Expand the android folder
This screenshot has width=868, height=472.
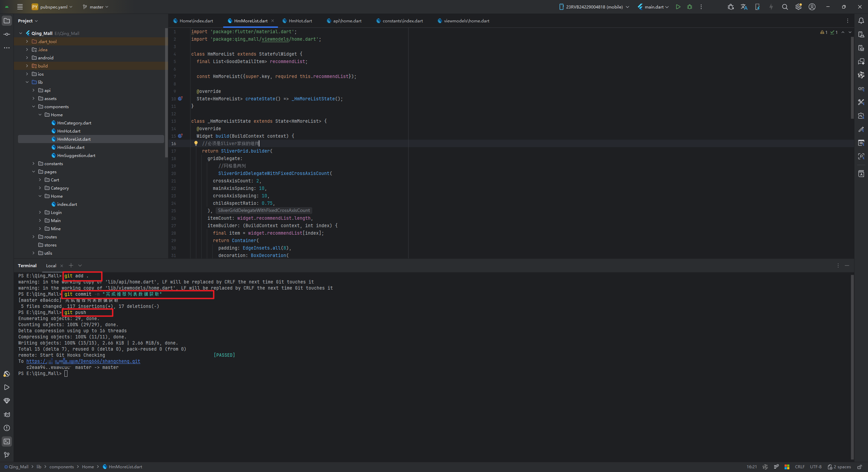27,58
